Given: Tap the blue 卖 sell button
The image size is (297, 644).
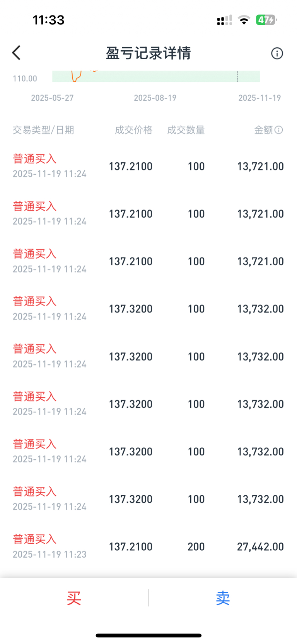Looking at the screenshot, I should [x=223, y=598].
